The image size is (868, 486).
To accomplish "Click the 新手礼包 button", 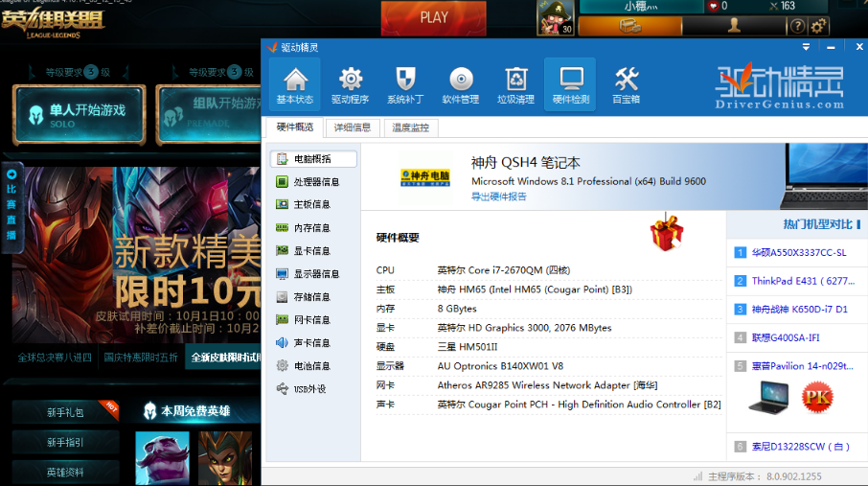I will click(x=65, y=412).
